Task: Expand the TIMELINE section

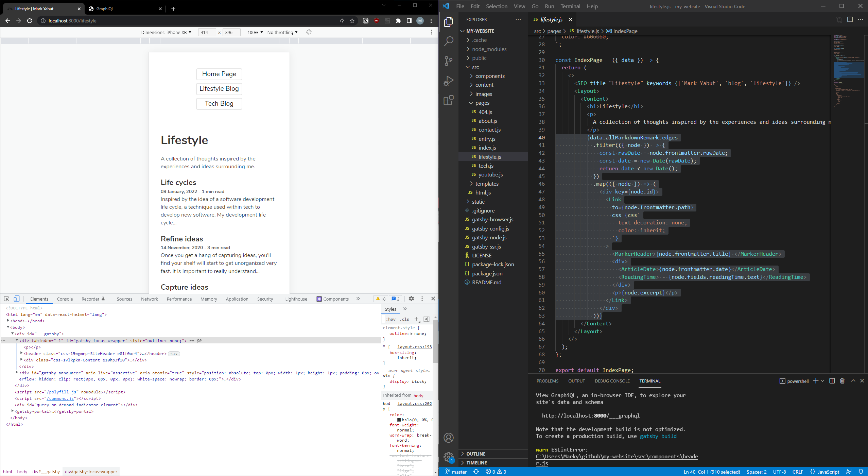Action: pyautogui.click(x=476, y=463)
